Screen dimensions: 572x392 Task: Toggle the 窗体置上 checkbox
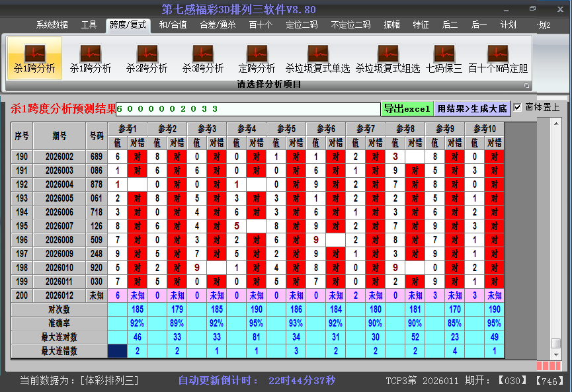point(518,107)
